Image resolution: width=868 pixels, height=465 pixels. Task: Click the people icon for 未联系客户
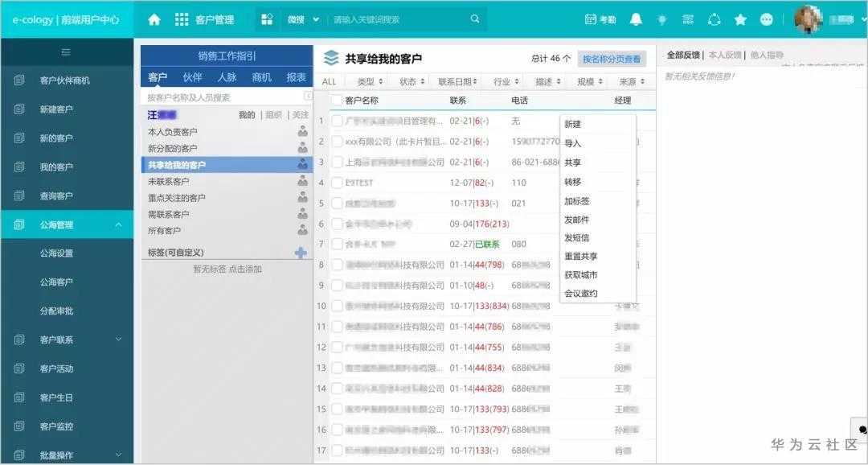(302, 181)
